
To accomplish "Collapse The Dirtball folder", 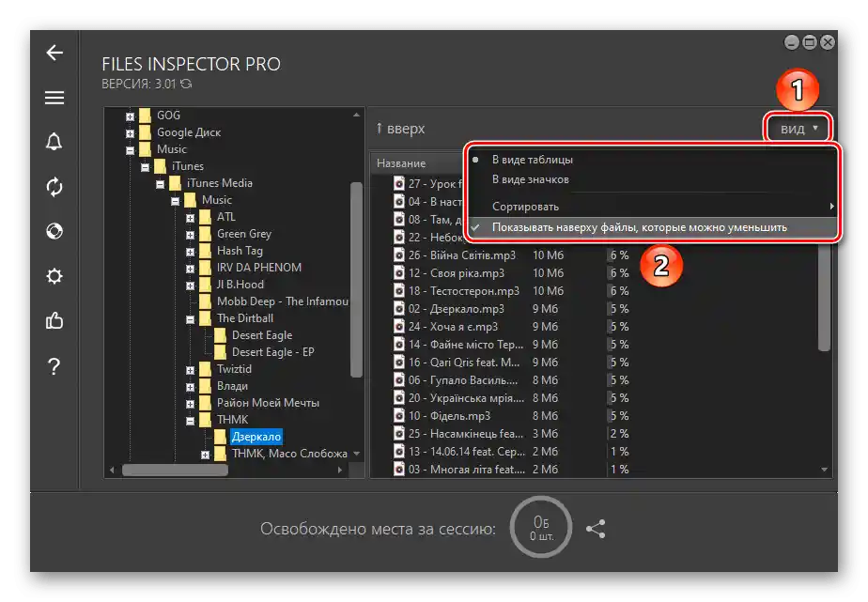I will (190, 319).
